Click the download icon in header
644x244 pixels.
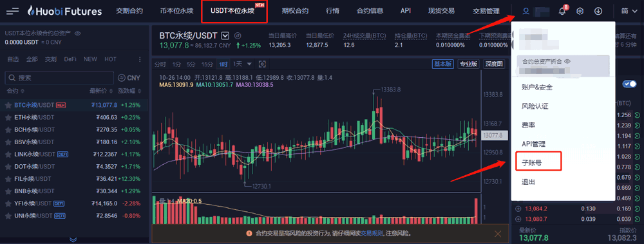click(x=598, y=11)
